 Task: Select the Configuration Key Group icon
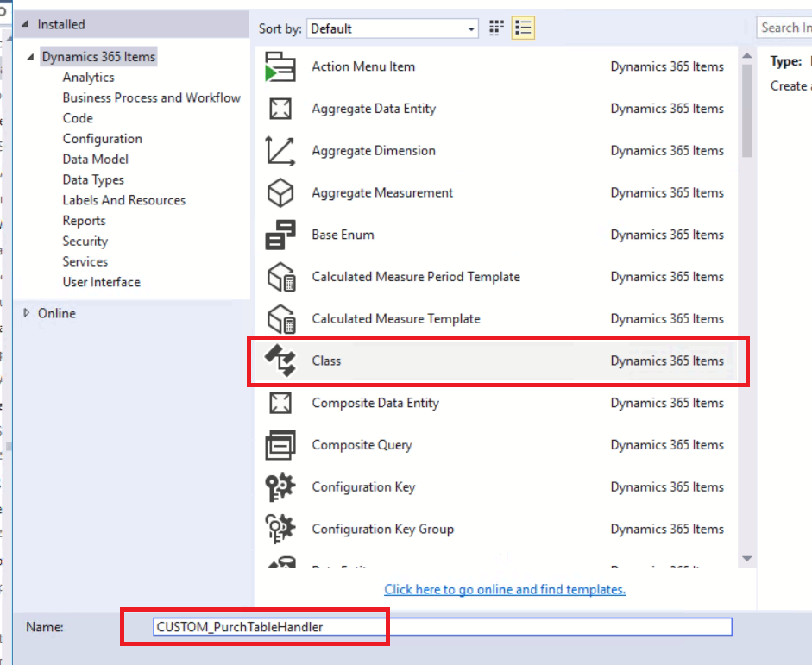(280, 529)
